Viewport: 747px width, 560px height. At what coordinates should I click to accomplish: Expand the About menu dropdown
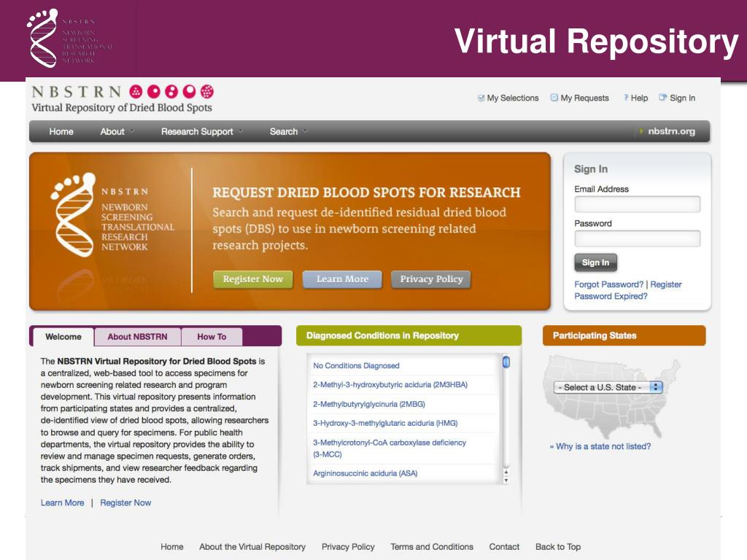coord(117,131)
